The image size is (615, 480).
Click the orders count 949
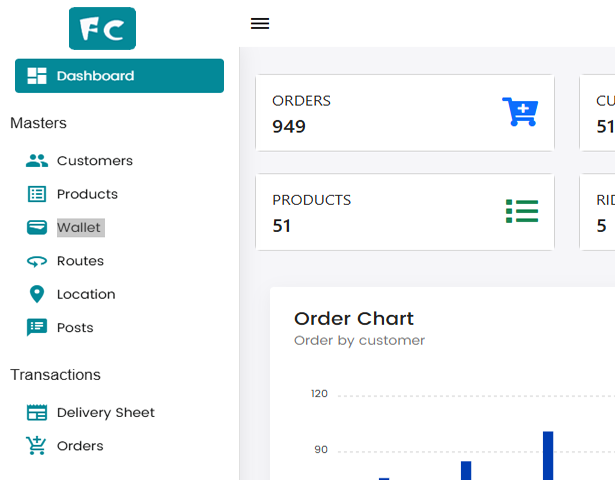click(x=289, y=126)
